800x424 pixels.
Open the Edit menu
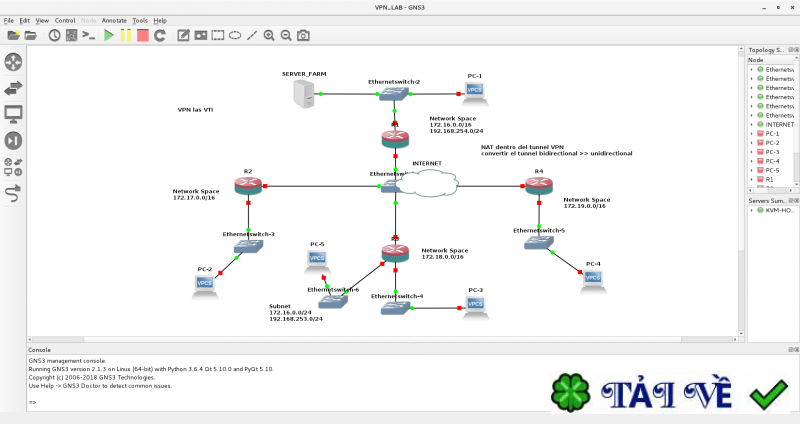[x=24, y=20]
